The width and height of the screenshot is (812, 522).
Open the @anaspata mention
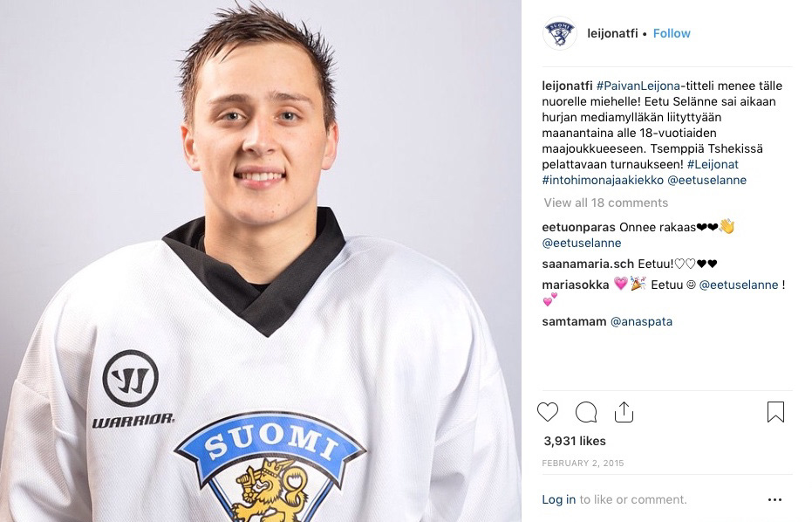(x=642, y=322)
